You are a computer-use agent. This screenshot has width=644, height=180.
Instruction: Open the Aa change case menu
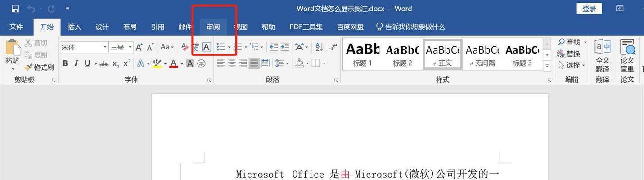pos(167,47)
